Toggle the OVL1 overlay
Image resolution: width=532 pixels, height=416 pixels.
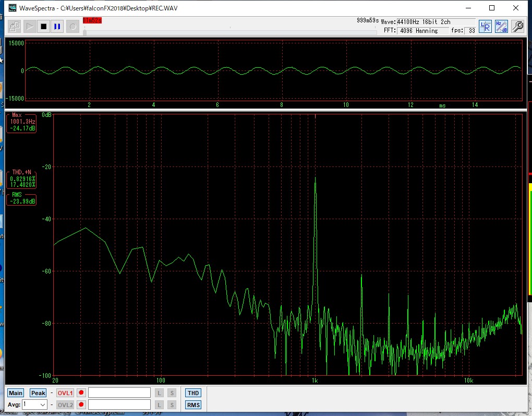coord(65,393)
